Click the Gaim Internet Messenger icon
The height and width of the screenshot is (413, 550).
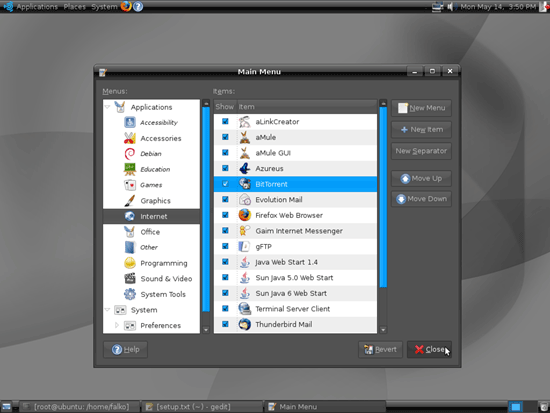244,231
